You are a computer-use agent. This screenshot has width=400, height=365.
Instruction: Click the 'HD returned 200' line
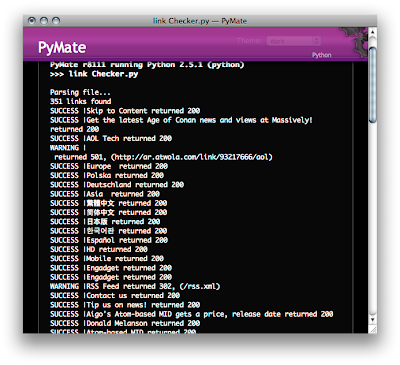[x=99, y=249]
